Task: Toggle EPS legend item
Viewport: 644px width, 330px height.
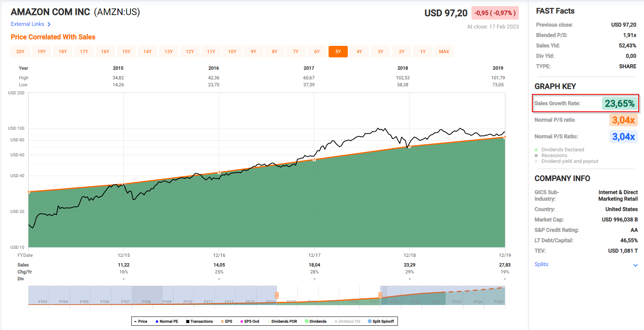Action: [226, 321]
